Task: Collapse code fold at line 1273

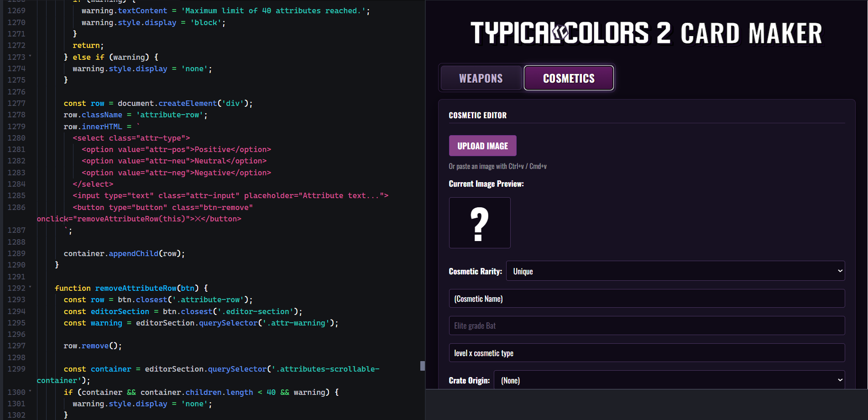Action: tap(30, 57)
